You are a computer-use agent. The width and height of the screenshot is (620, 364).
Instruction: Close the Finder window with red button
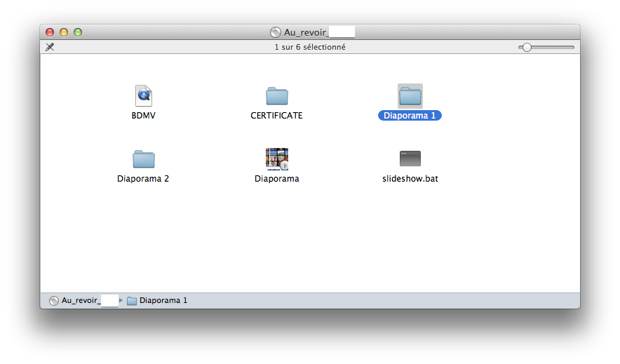point(50,32)
